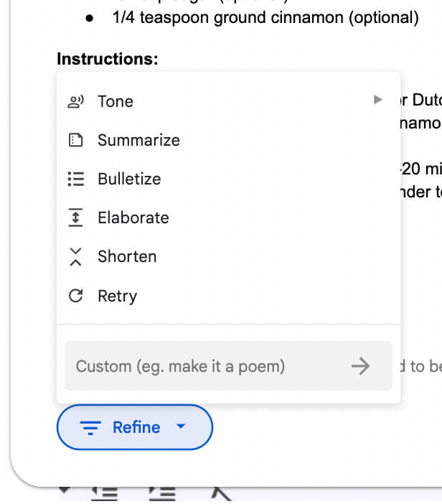Click the filter icon on Refine button
This screenshot has height=504, width=442.
(90, 428)
